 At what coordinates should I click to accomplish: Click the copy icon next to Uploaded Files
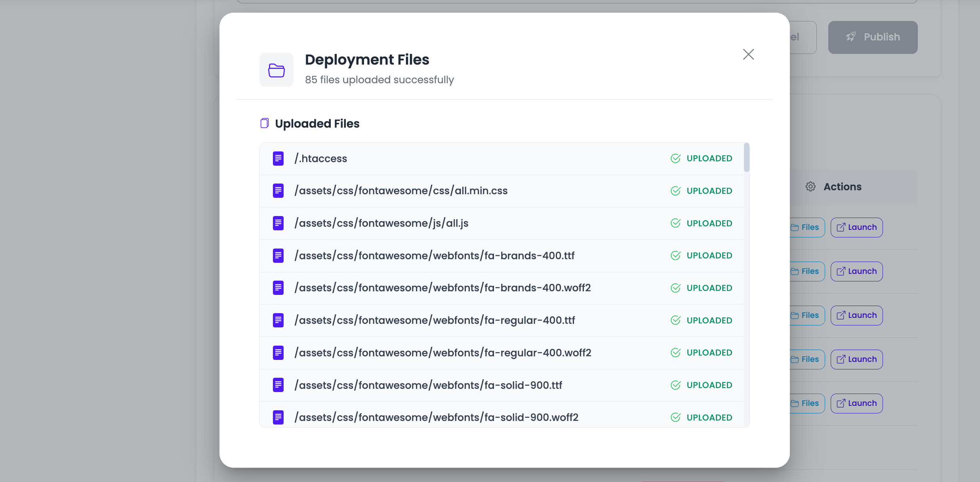[x=265, y=123]
